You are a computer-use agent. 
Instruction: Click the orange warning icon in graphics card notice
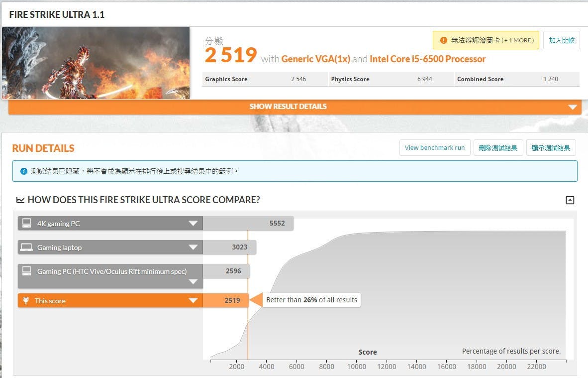(443, 40)
